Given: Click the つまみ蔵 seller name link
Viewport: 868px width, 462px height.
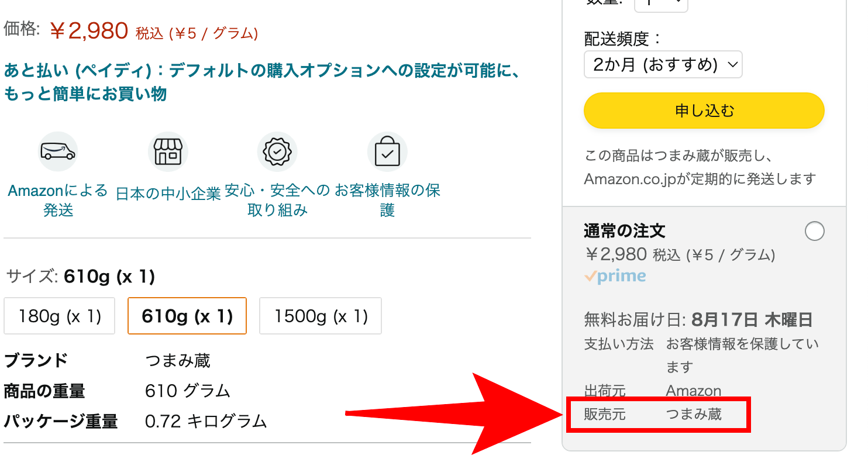Looking at the screenshot, I should [x=694, y=415].
